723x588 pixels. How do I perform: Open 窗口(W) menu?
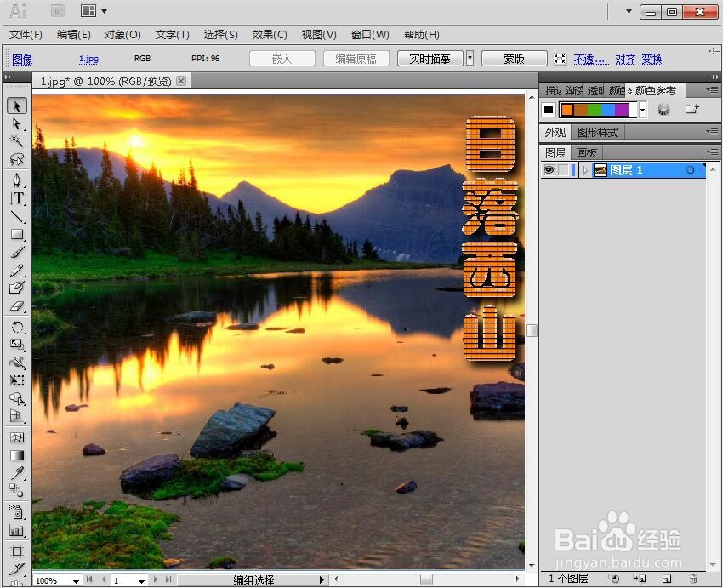point(370,35)
